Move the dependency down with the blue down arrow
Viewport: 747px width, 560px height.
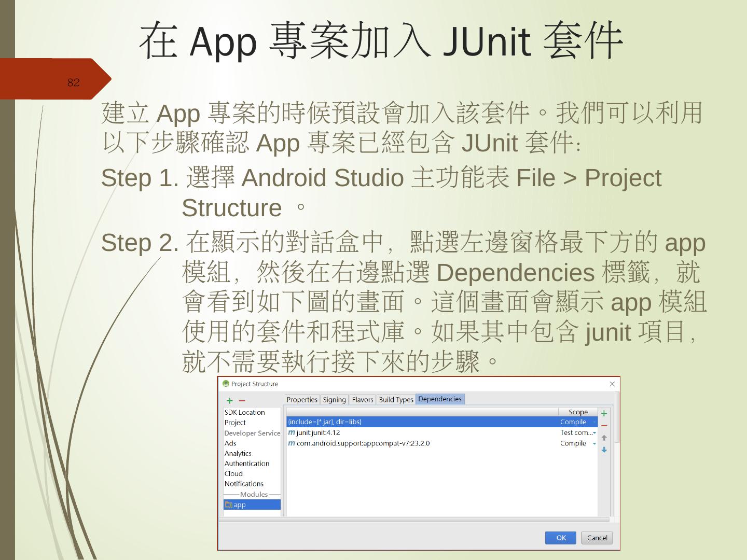604,450
